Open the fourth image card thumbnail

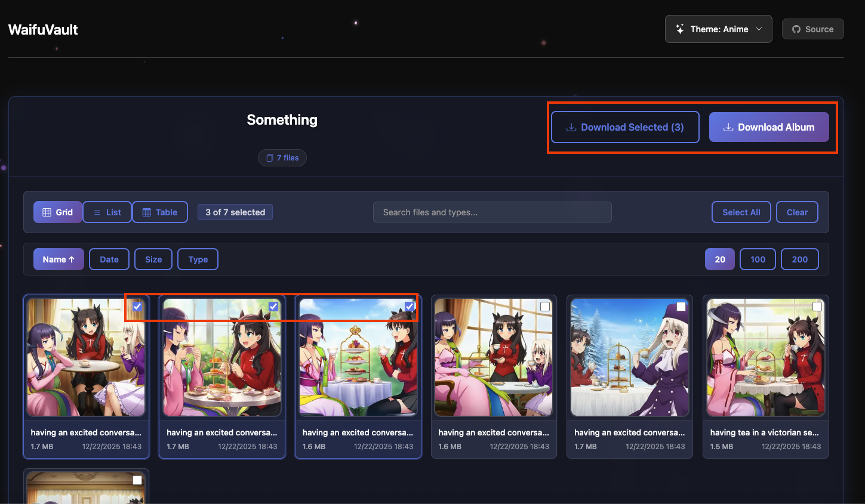494,357
